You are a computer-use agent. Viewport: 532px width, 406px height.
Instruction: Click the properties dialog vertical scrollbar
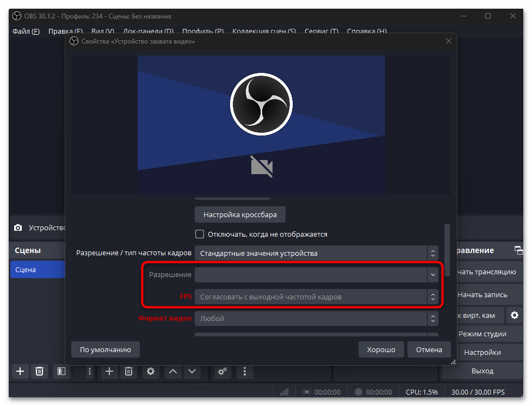447,250
